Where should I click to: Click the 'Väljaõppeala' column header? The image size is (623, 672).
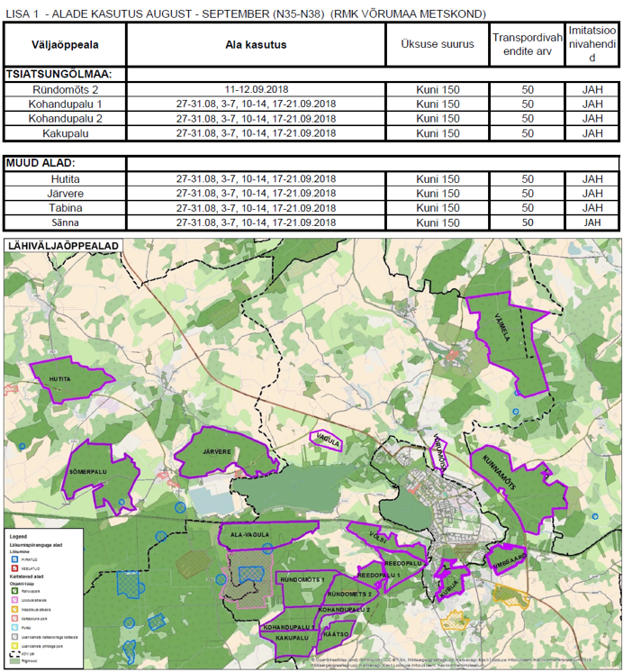click(65, 44)
